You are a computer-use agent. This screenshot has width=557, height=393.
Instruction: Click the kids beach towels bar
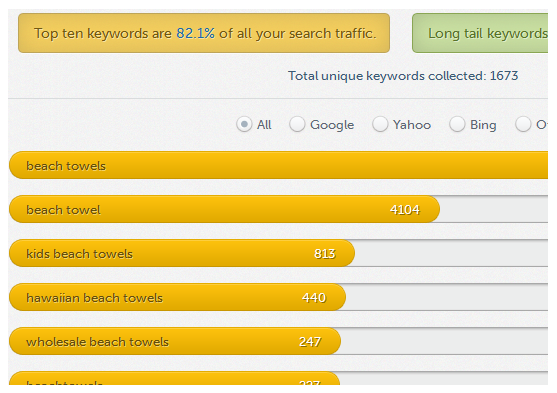(182, 253)
